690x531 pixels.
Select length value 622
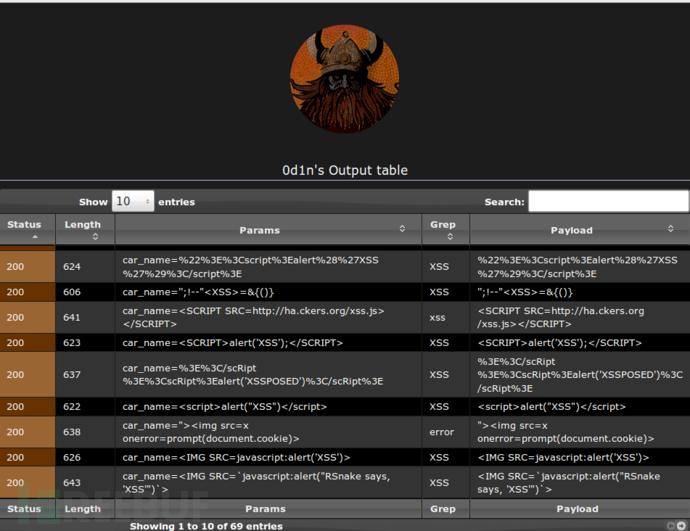(72, 406)
